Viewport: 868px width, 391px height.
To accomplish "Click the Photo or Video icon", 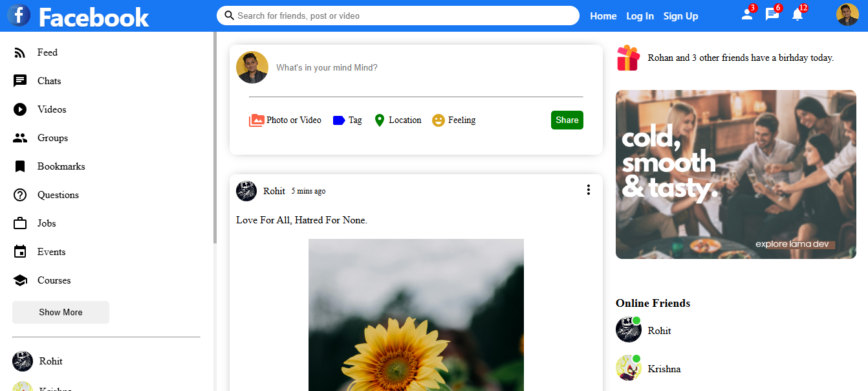I will click(256, 120).
